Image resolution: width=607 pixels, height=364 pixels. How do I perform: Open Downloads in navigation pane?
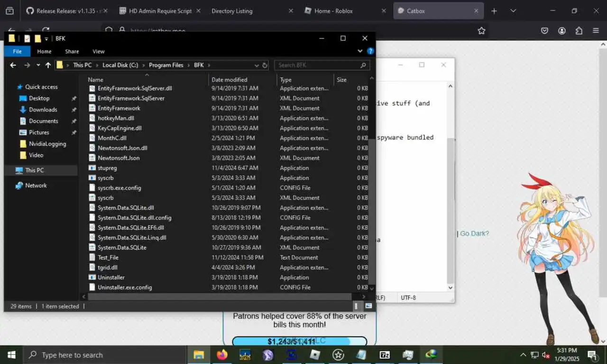coord(43,109)
